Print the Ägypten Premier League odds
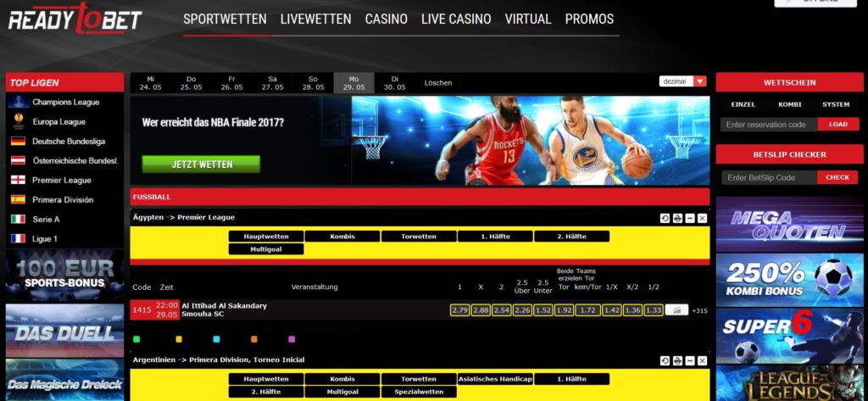 click(x=677, y=218)
